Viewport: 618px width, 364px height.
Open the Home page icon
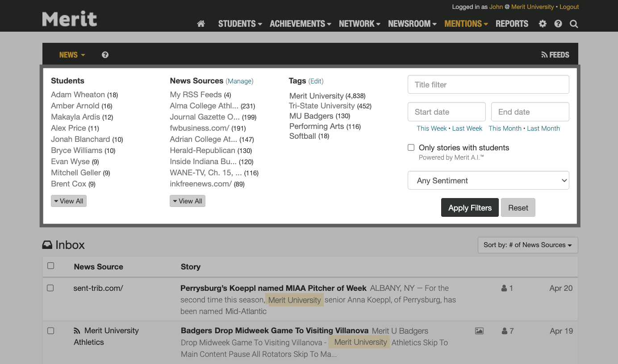pos(200,24)
